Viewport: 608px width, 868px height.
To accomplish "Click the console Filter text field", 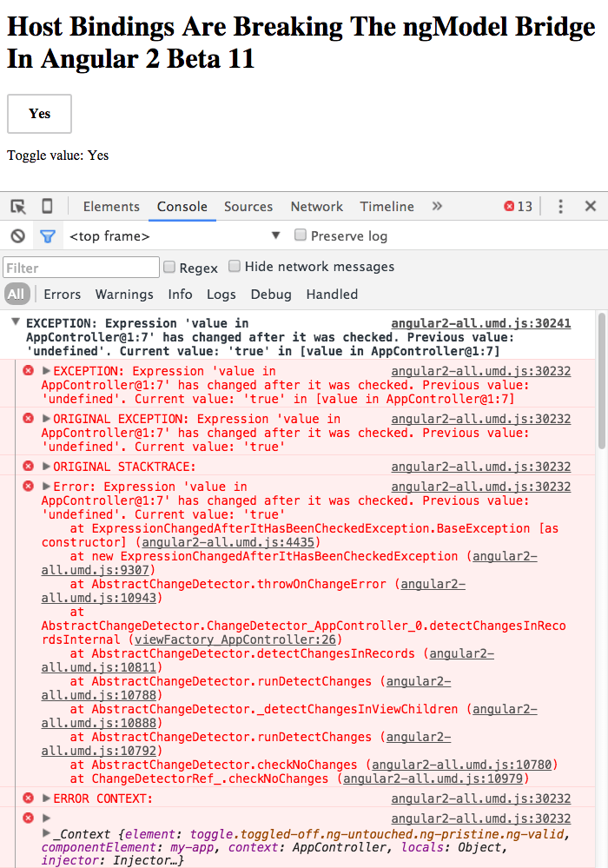I will [x=82, y=268].
